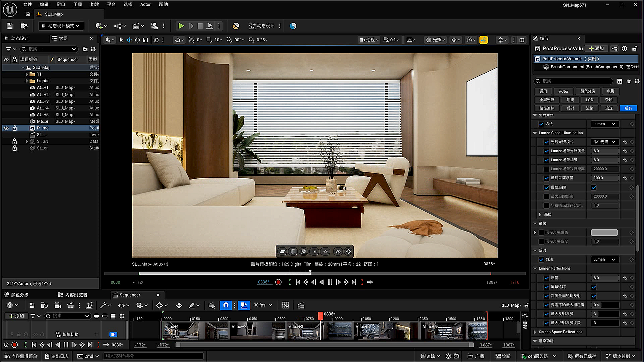Open the 编辑 menu

(44, 4)
